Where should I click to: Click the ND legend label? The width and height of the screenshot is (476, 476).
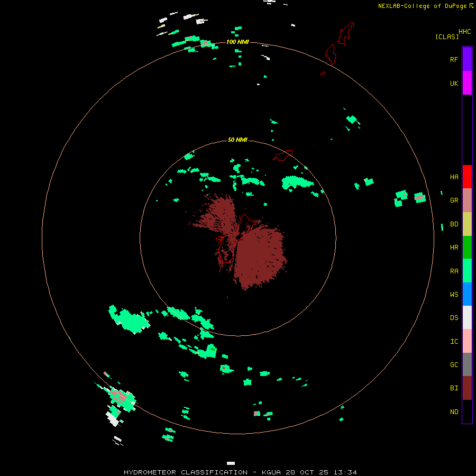click(454, 412)
